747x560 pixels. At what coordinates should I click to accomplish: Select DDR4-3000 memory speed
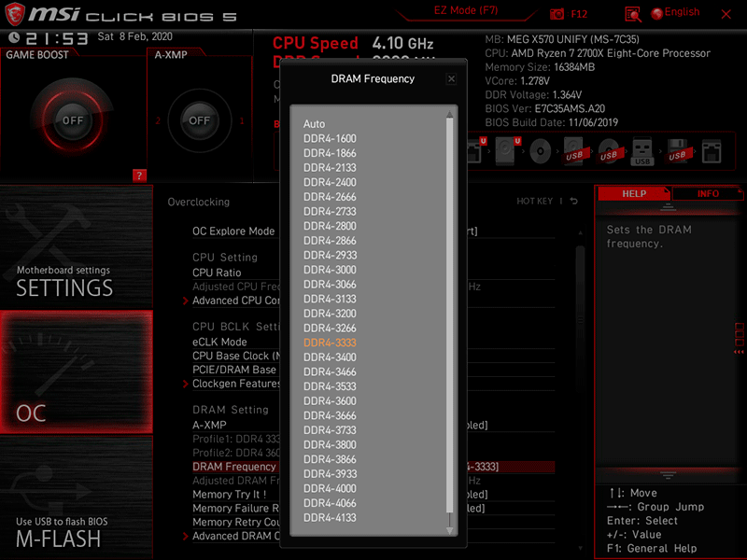[x=330, y=270]
